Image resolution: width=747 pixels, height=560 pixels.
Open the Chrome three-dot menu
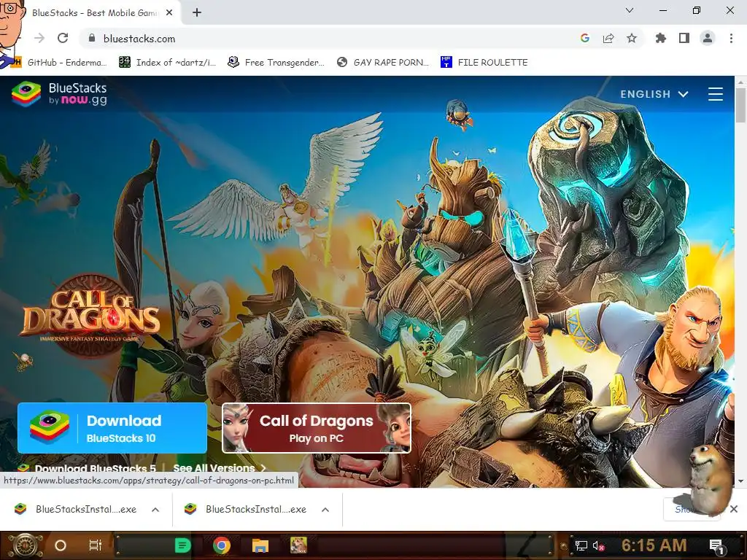point(731,38)
